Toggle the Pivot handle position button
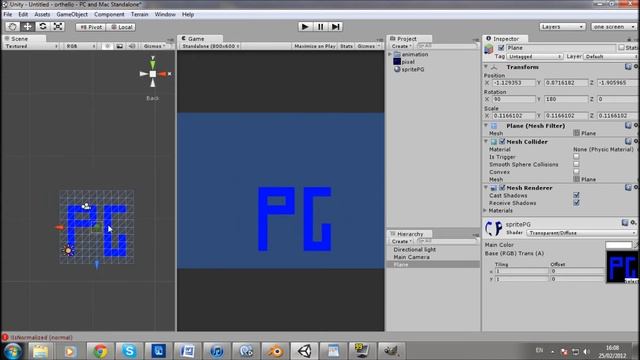The height and width of the screenshot is (360, 640). click(x=91, y=27)
